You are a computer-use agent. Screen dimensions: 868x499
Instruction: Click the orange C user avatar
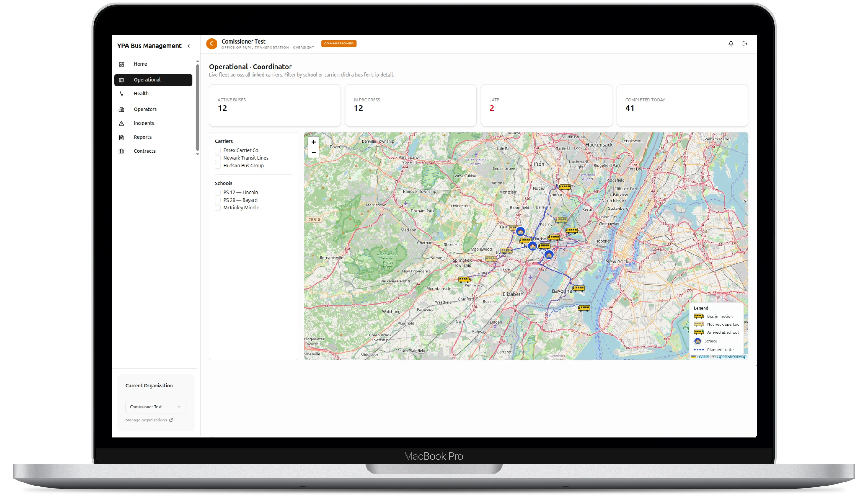click(x=212, y=44)
